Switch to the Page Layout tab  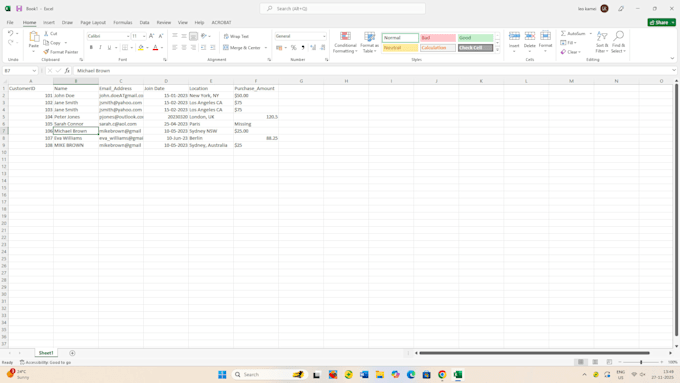point(93,23)
